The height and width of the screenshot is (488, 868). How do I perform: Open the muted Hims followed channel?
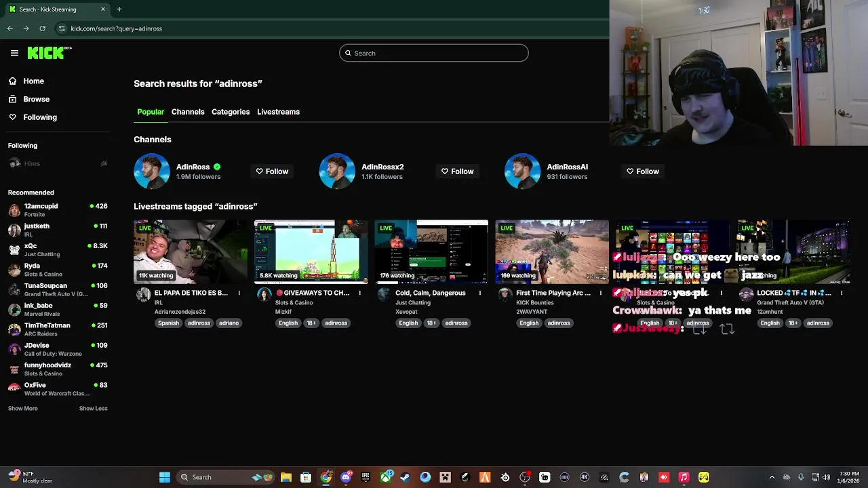[58, 163]
